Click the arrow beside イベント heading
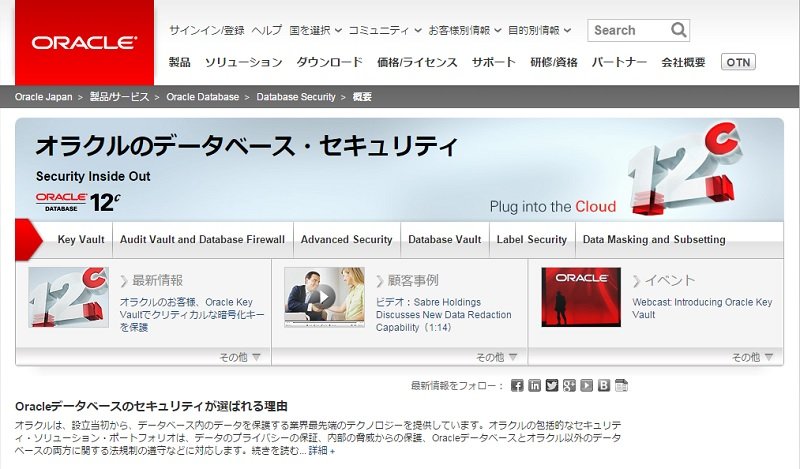The image size is (800, 469). pos(636,281)
